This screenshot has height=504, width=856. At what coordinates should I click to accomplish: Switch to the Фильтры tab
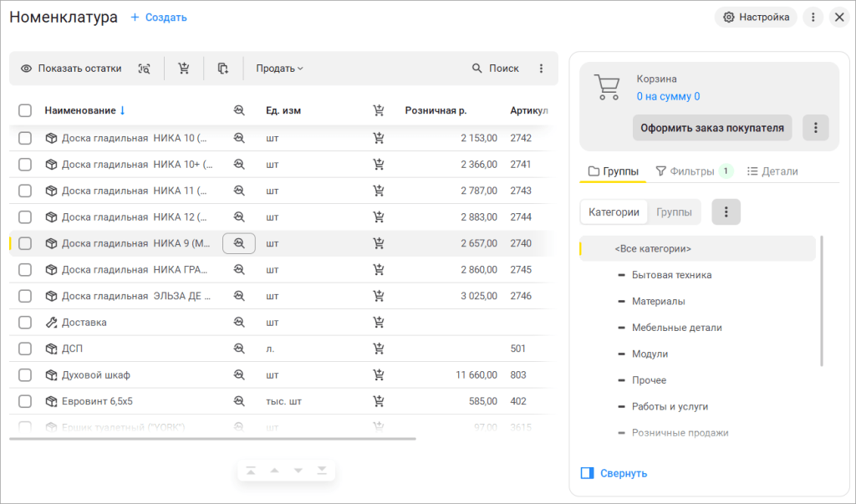coord(685,171)
